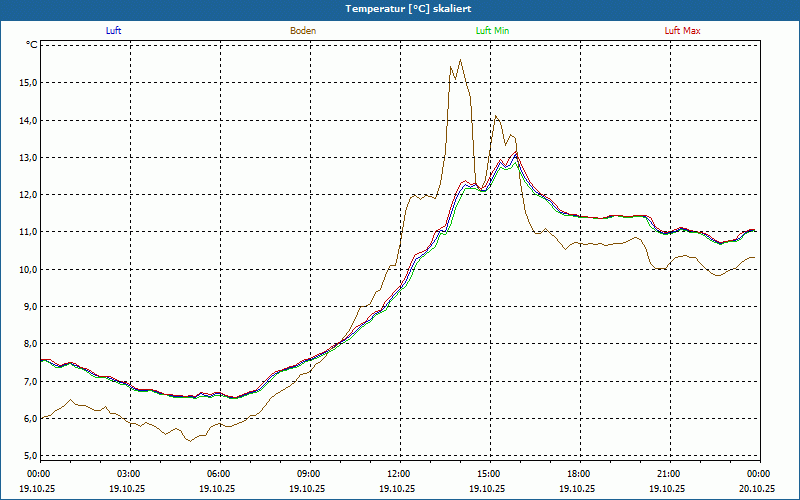Screen dimensions: 800x500
Task: Click the °C unit label
Action: [32, 45]
